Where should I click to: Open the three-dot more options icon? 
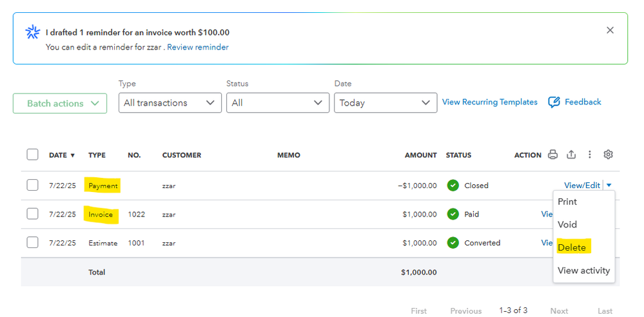pos(589,155)
